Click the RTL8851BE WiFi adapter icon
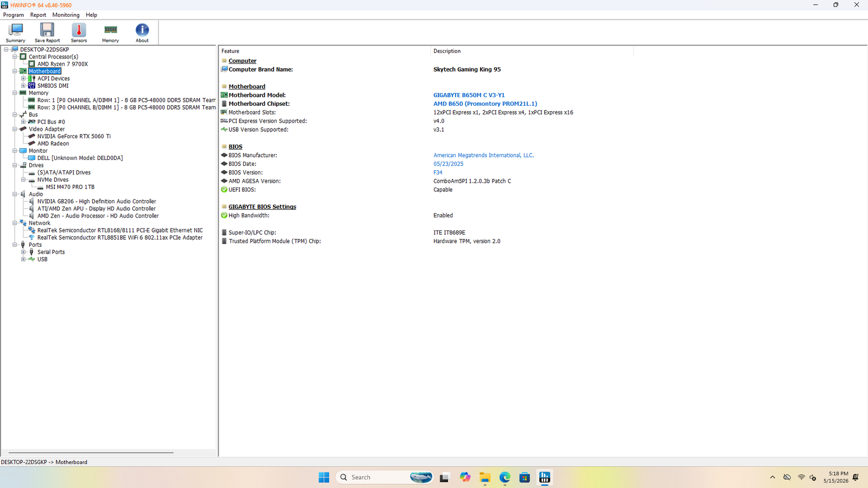Image resolution: width=868 pixels, height=488 pixels. (32, 237)
